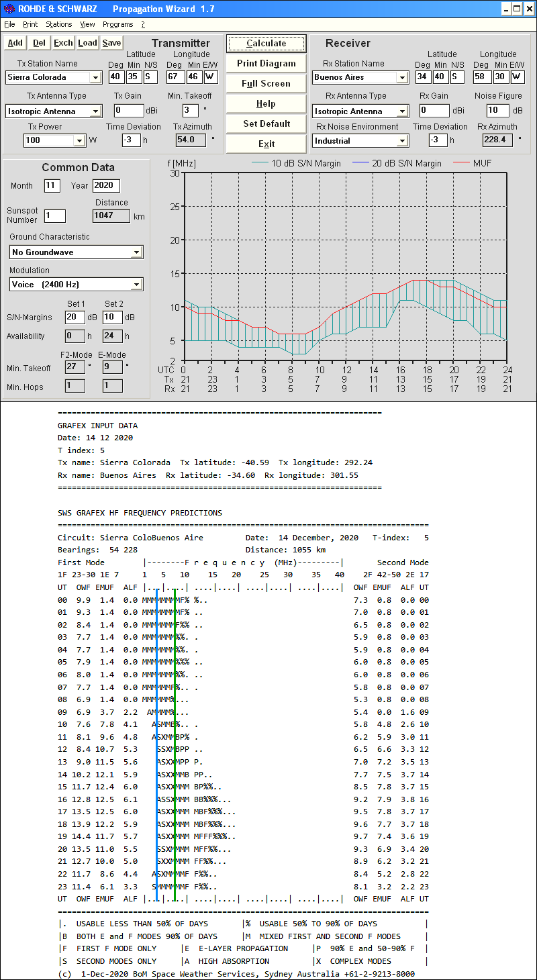The width and height of the screenshot is (537, 980).
Task: Select the Tx Gain input field
Action: tap(129, 110)
